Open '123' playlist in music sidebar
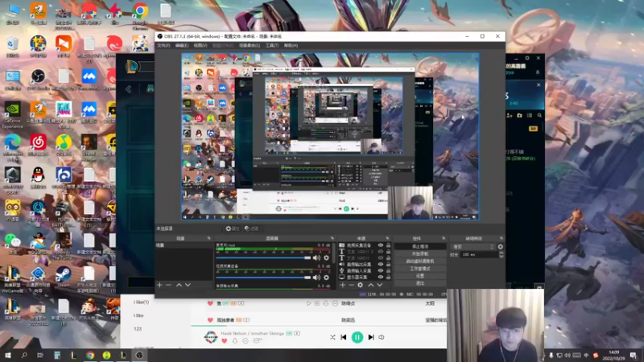 coord(138,329)
